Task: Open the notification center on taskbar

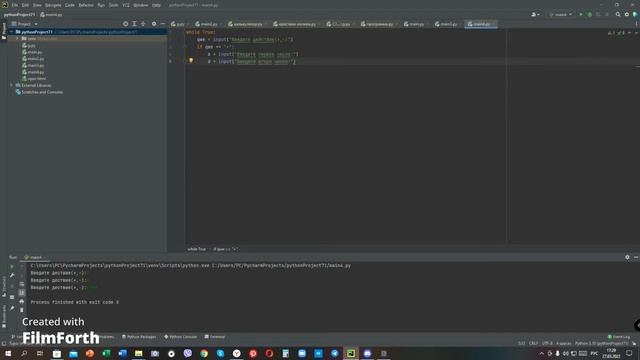Action: [629, 353]
